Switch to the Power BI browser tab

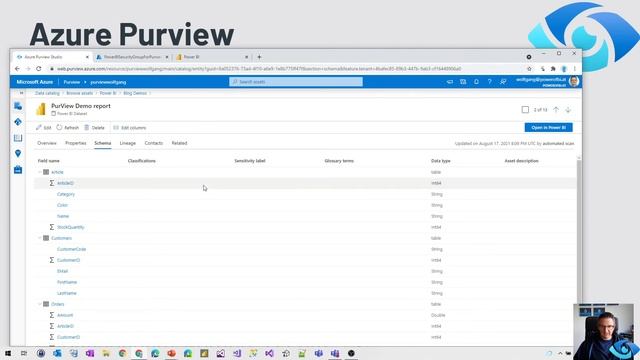(212, 57)
